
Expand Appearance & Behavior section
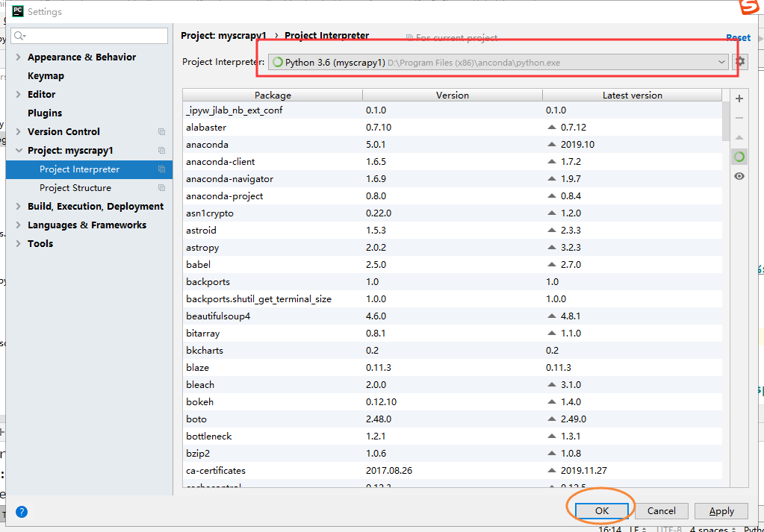tap(19, 57)
